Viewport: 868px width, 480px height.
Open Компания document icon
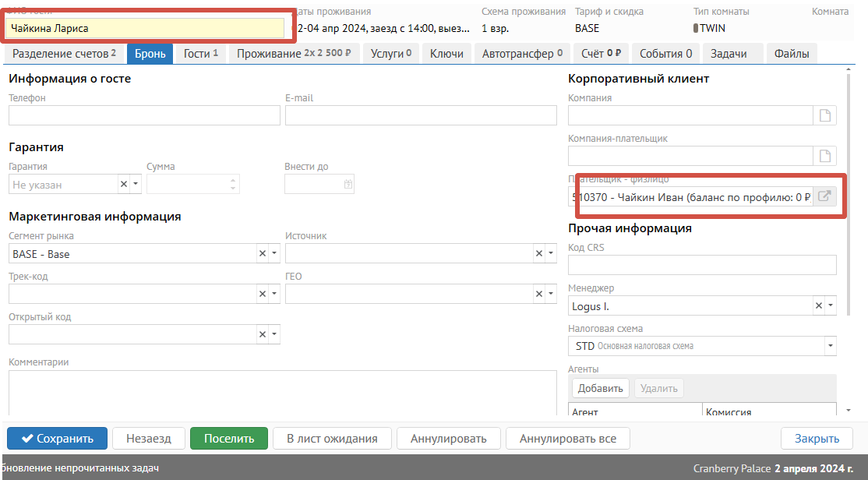click(x=824, y=116)
